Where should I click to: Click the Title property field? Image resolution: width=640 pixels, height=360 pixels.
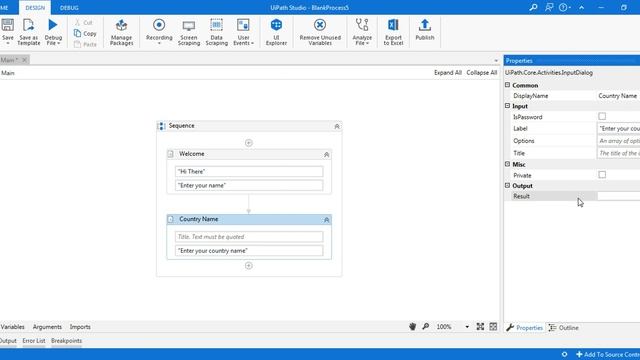pyautogui.click(x=618, y=153)
